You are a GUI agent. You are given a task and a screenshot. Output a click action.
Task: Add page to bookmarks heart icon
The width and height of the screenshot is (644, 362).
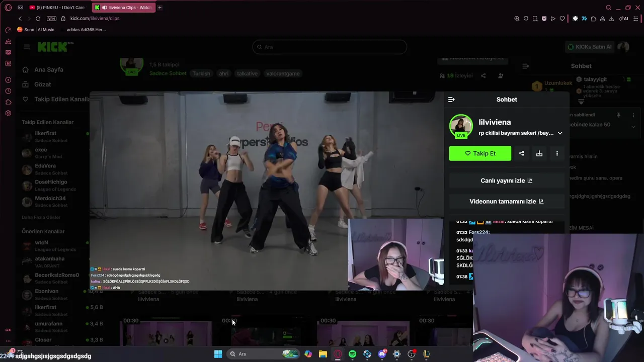pyautogui.click(x=562, y=19)
